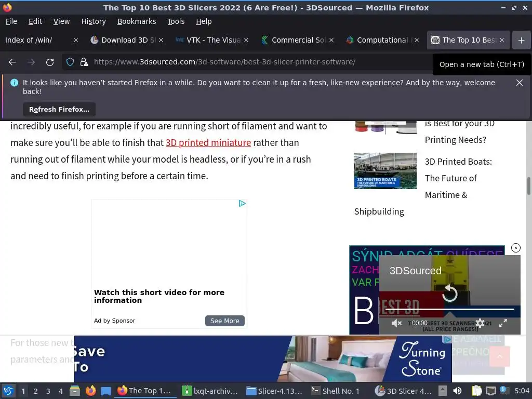Image resolution: width=532 pixels, height=399 pixels.
Task: Switch to 3D Slicer 4 taskbar window
Action: [403, 391]
